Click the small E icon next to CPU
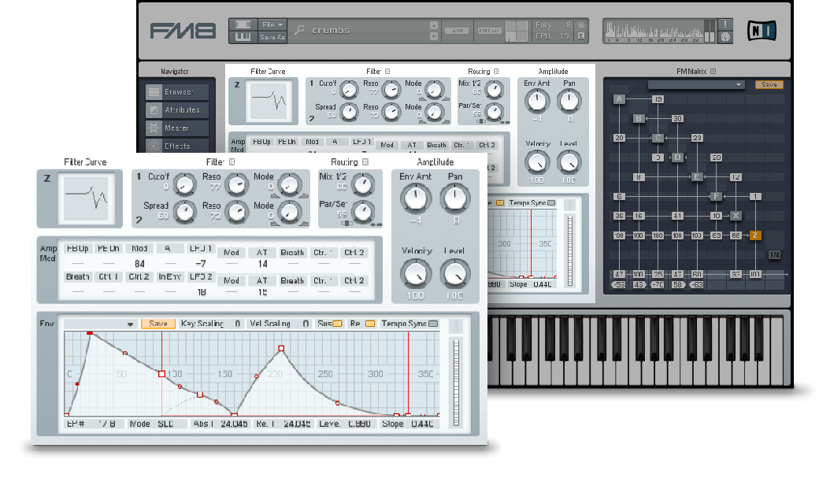 pyautogui.click(x=581, y=36)
